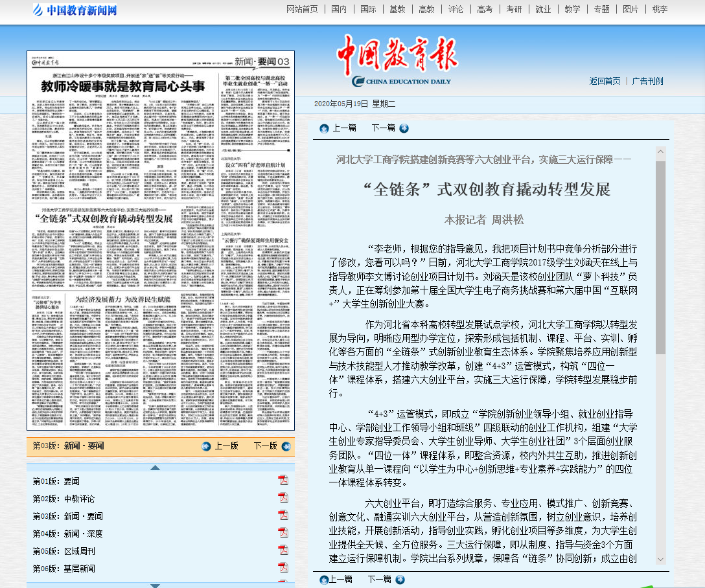Click article scrollbar down arrow
The image size is (705, 588).
pos(660,560)
